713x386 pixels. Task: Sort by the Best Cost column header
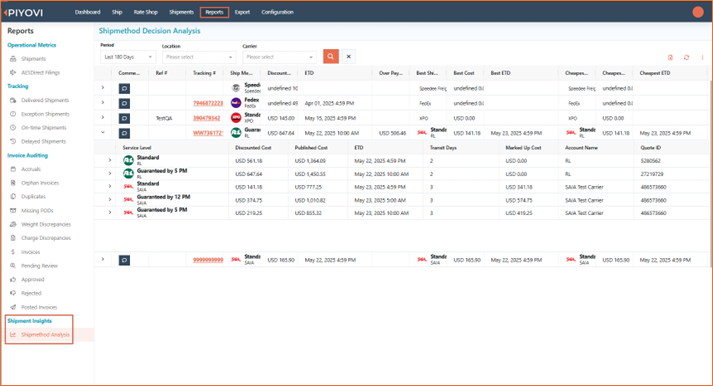464,73
